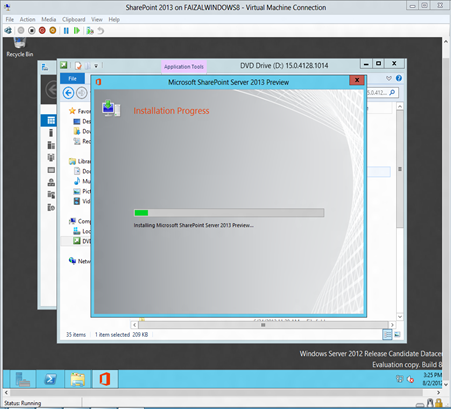Open the File menu of VM Connection
This screenshot has width=451, height=409.
point(10,19)
